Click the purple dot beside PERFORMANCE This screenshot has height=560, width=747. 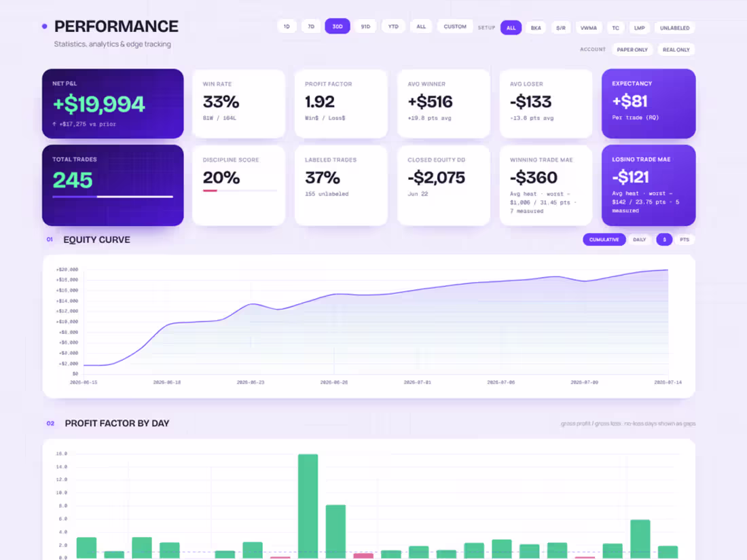tap(45, 26)
